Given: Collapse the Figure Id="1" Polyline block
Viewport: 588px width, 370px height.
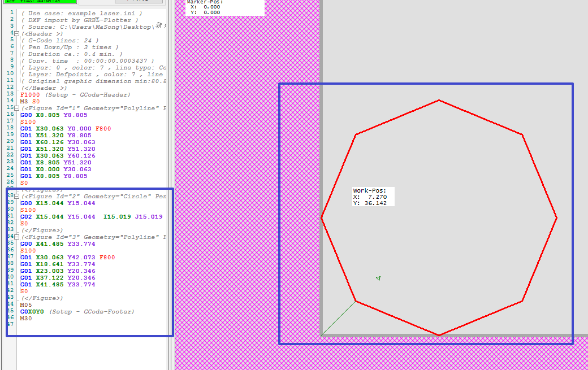Looking at the screenshot, I should (16, 108).
